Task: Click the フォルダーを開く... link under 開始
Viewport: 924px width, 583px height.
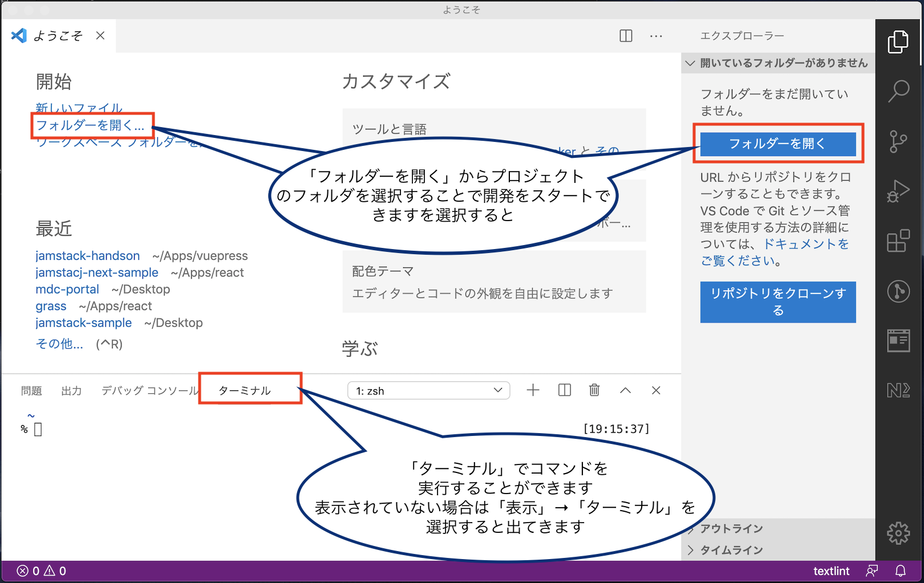Action: (90, 125)
